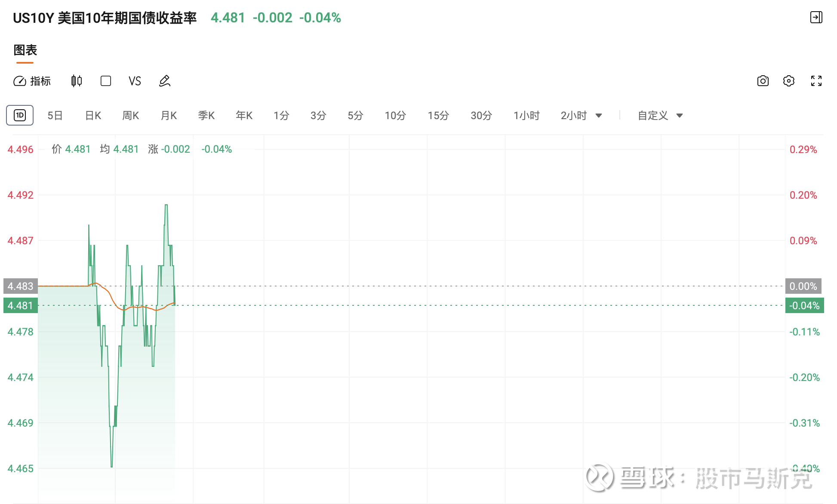Image resolution: width=837 pixels, height=504 pixels.
Task: Take a chart snapshot with the camera icon
Action: (x=763, y=81)
